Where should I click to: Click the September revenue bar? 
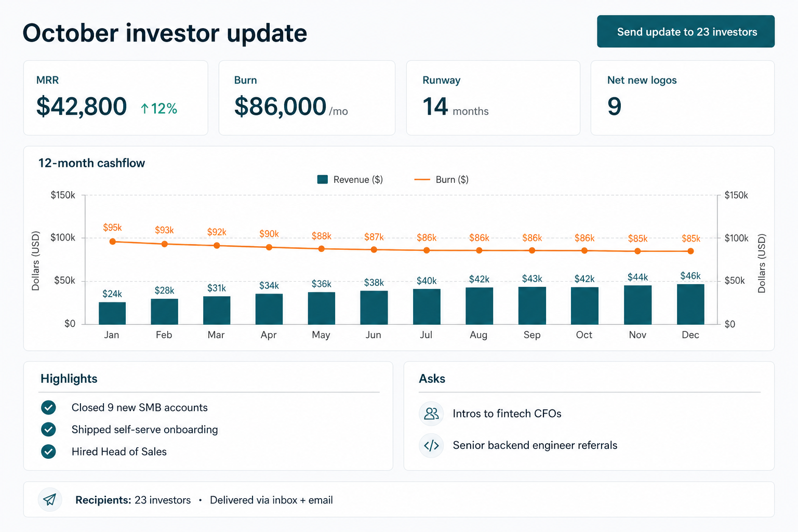(x=532, y=305)
